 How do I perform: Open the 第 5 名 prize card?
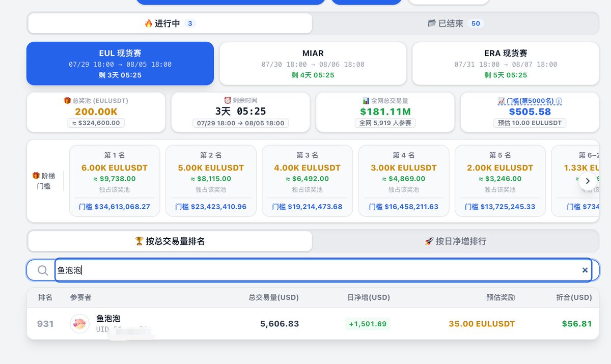[500, 181]
